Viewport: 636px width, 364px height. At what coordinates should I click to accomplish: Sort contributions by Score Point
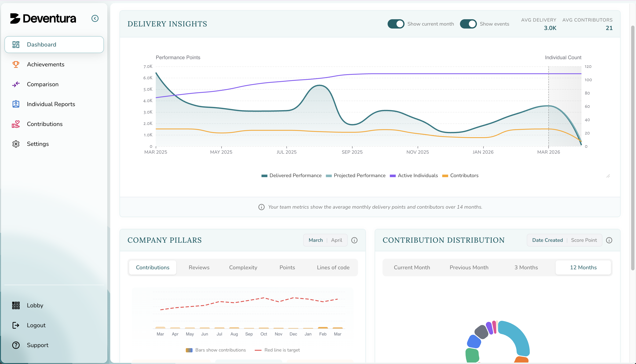pyautogui.click(x=584, y=240)
